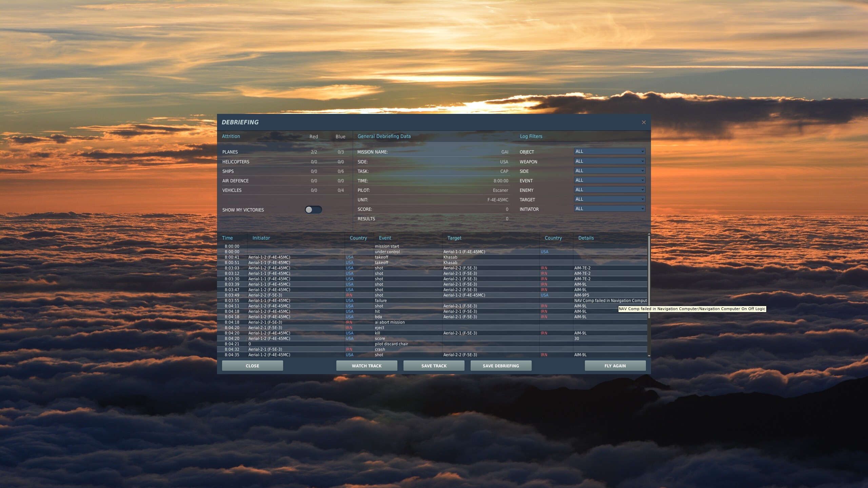Select the 8:00:00 mission start row

(432, 246)
